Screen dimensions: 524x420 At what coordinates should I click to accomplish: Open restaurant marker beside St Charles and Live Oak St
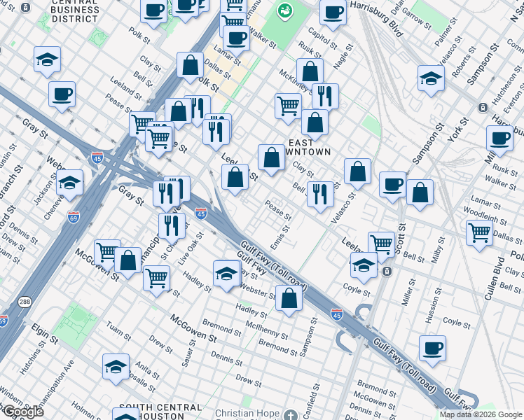[172, 226]
